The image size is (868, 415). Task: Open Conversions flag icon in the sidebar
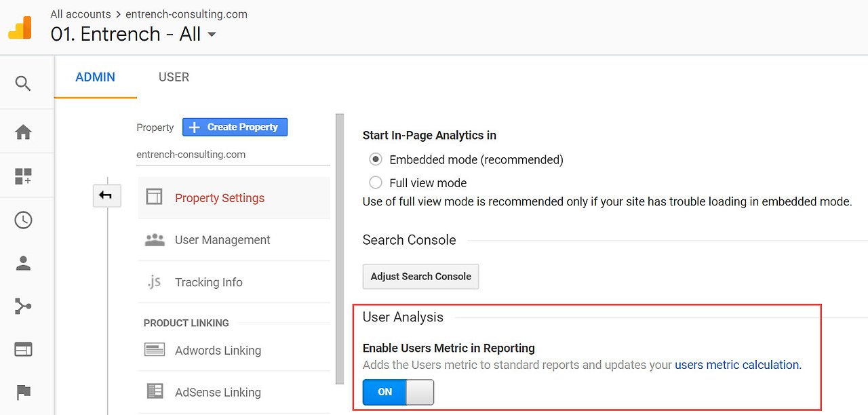[23, 392]
